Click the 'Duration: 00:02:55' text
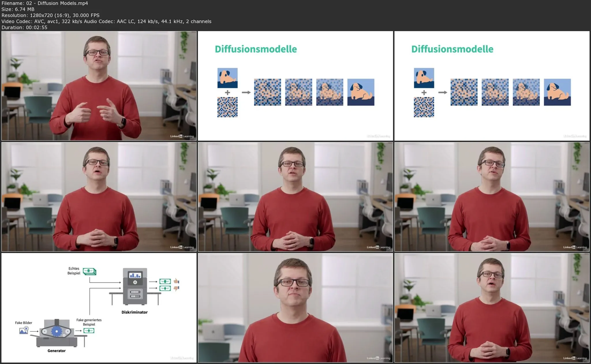 [25, 27]
